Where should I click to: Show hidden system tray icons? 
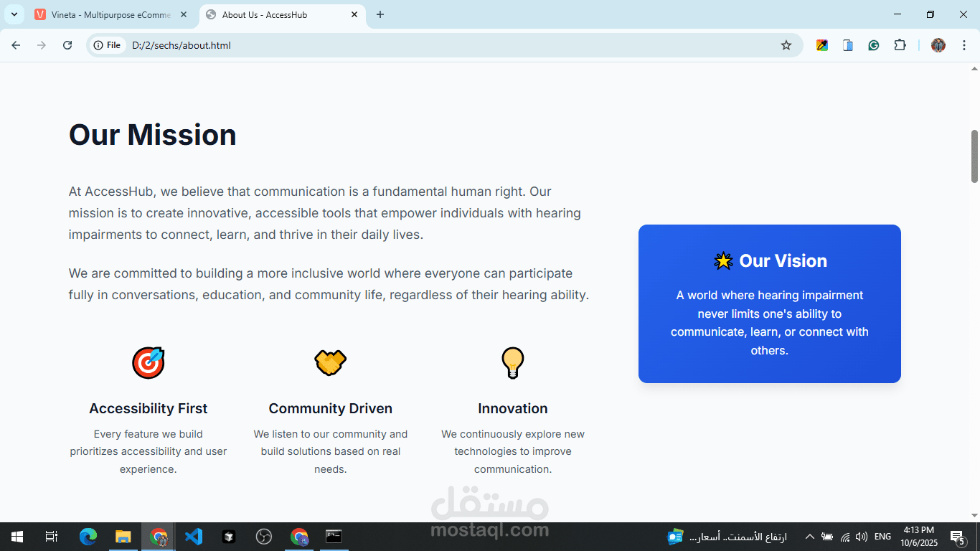(809, 537)
